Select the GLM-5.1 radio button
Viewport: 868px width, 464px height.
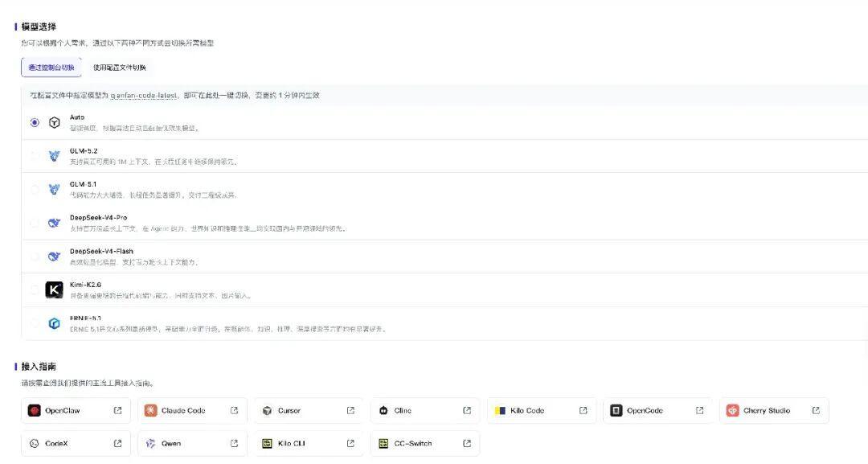click(x=35, y=189)
